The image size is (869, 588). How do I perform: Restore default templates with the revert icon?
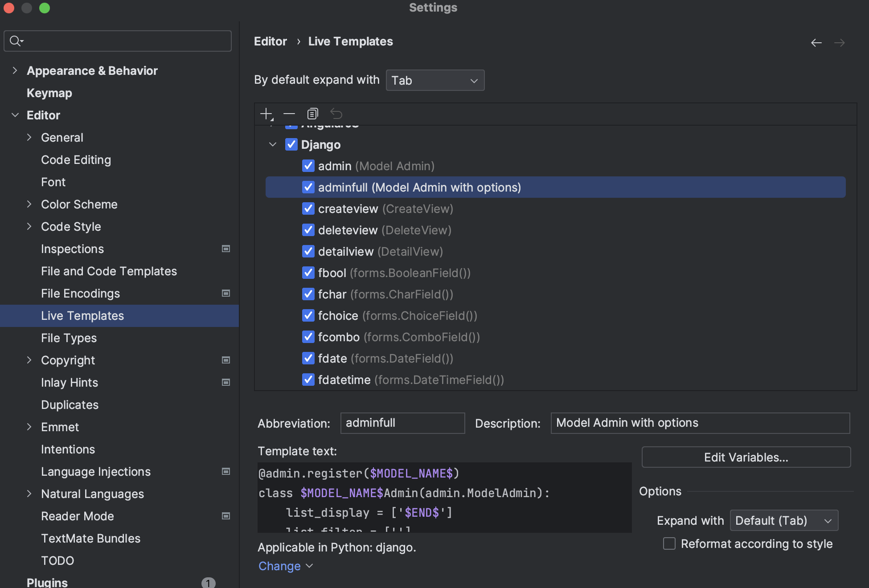(x=336, y=114)
